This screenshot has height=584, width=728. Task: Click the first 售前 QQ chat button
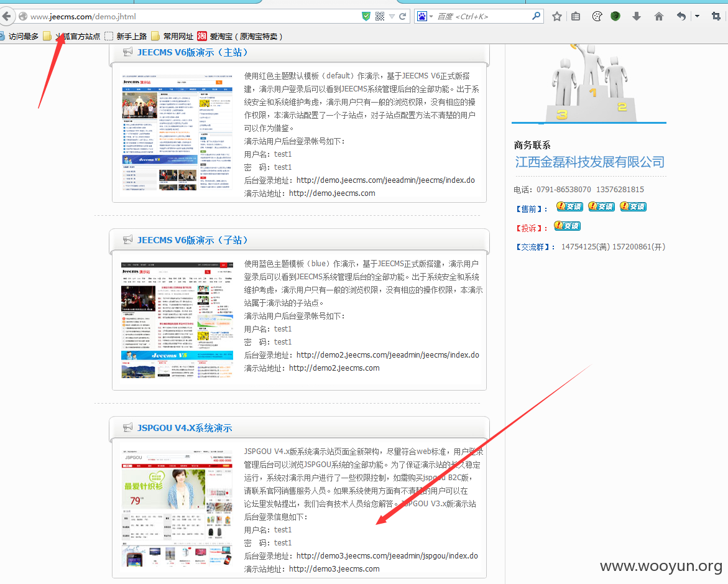[569, 206]
